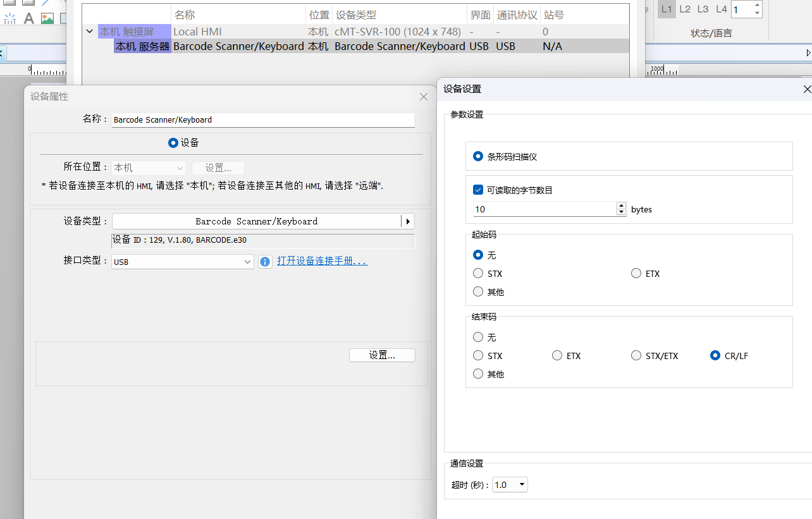Click the N/A station number cell
This screenshot has height=519, width=812.
(x=552, y=46)
